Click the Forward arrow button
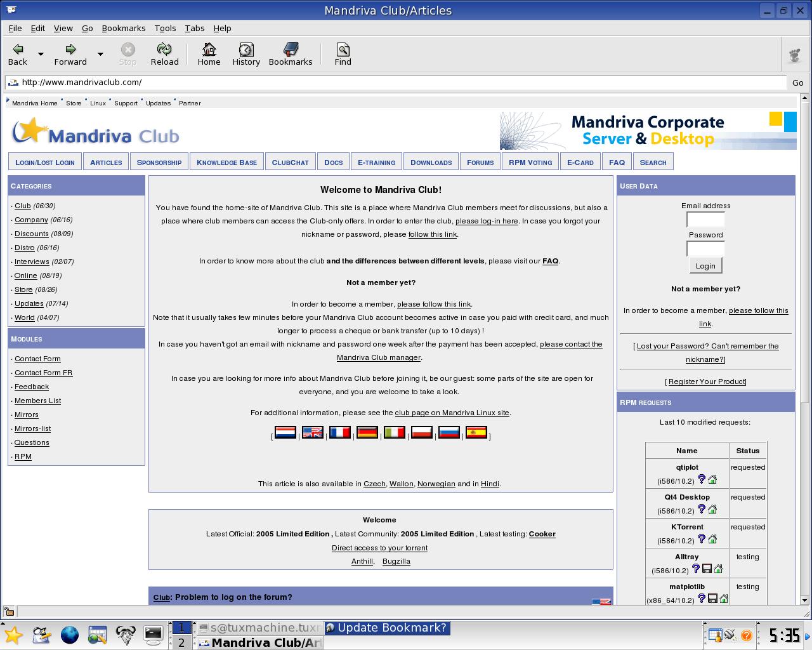 [70, 55]
